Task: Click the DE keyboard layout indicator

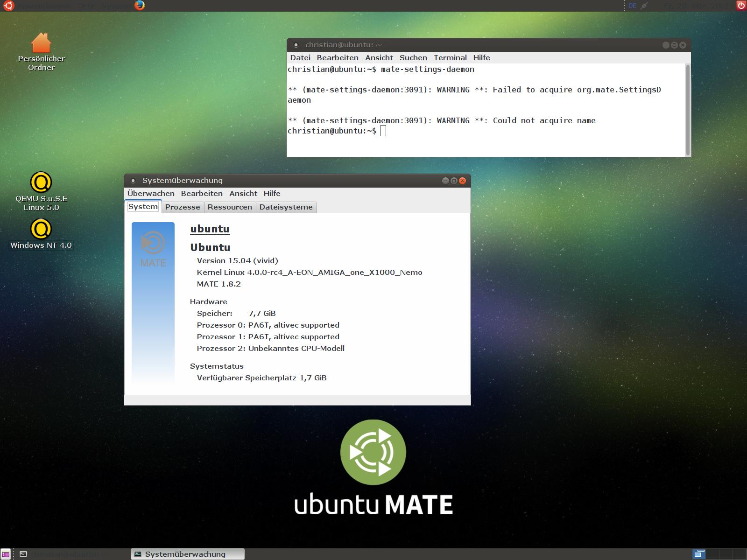Action: 633,6
